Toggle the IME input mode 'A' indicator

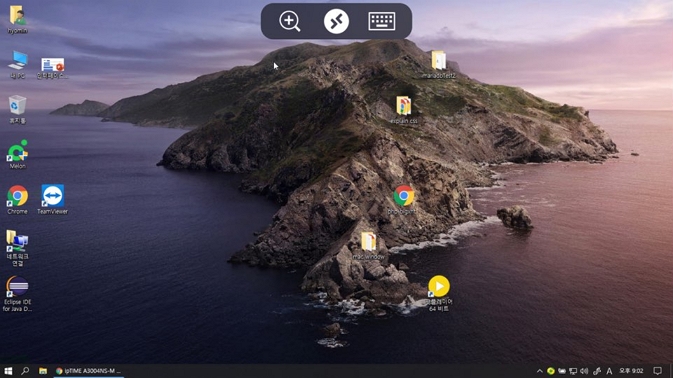609,371
